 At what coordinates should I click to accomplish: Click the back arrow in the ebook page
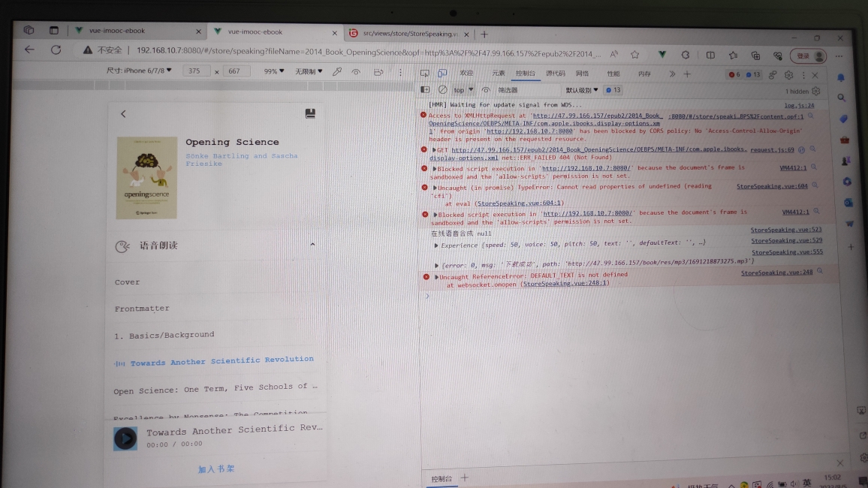point(123,114)
